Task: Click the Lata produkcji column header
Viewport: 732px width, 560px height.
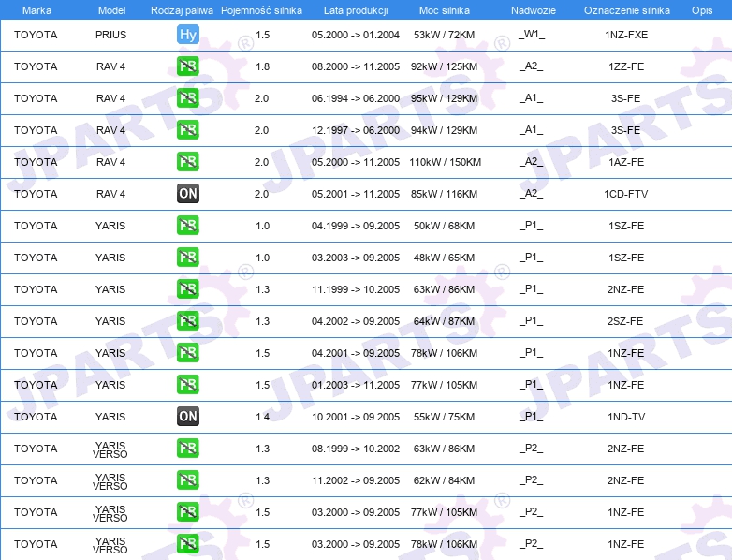Action: (356, 10)
